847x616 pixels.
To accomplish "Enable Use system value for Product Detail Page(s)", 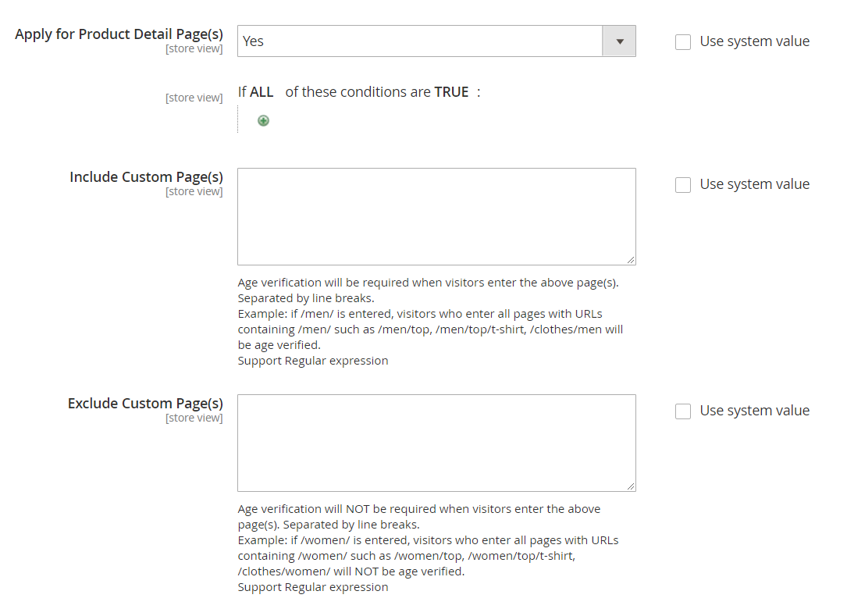I will (683, 42).
